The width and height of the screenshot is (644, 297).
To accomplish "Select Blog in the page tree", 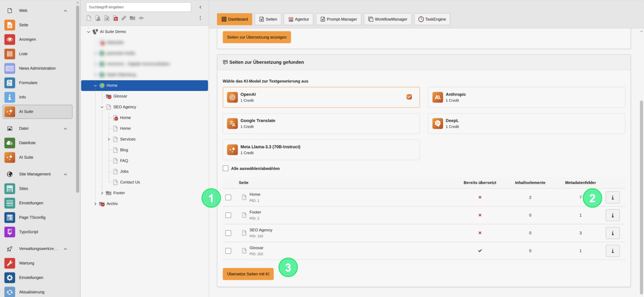I will coord(124,150).
